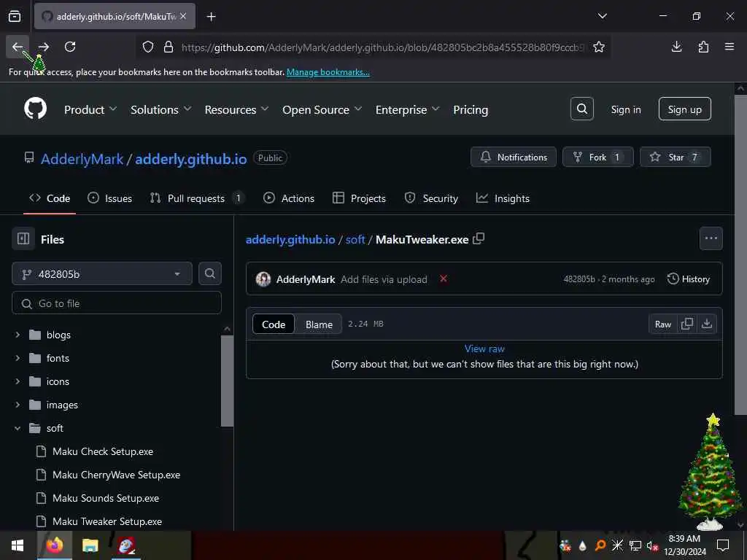Download the raw MakuTweaker.exe file

pos(706,324)
